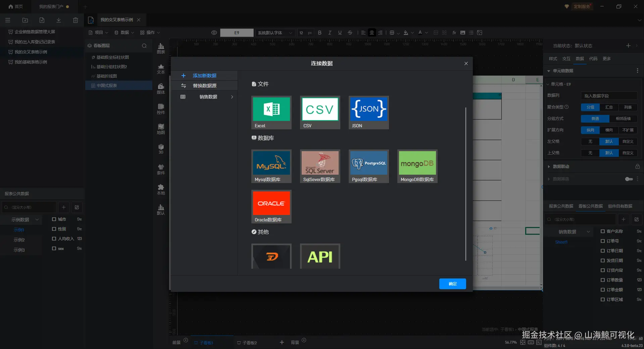This screenshot has width=644, height=349.
Task: Click the 确定 confirm button
Action: [452, 284]
